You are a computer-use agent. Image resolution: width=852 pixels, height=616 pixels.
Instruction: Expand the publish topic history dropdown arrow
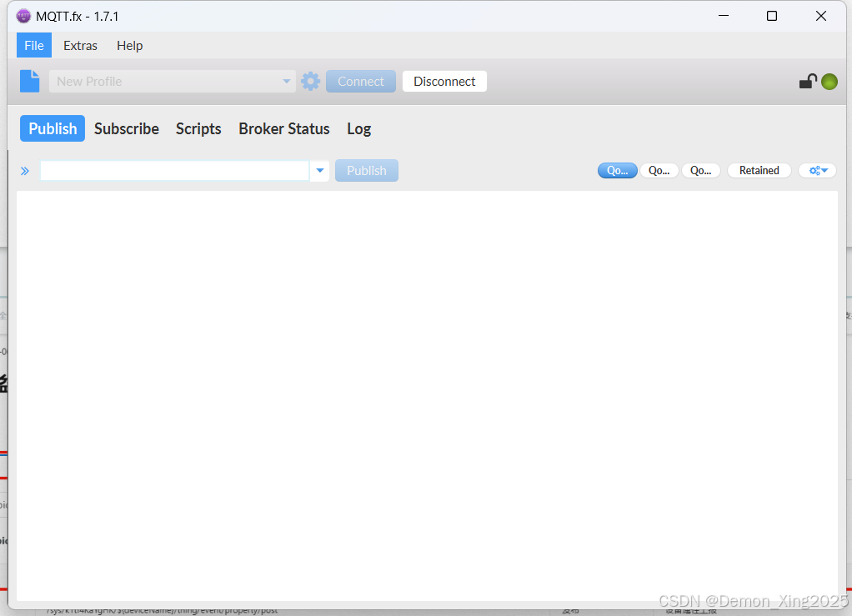point(320,171)
